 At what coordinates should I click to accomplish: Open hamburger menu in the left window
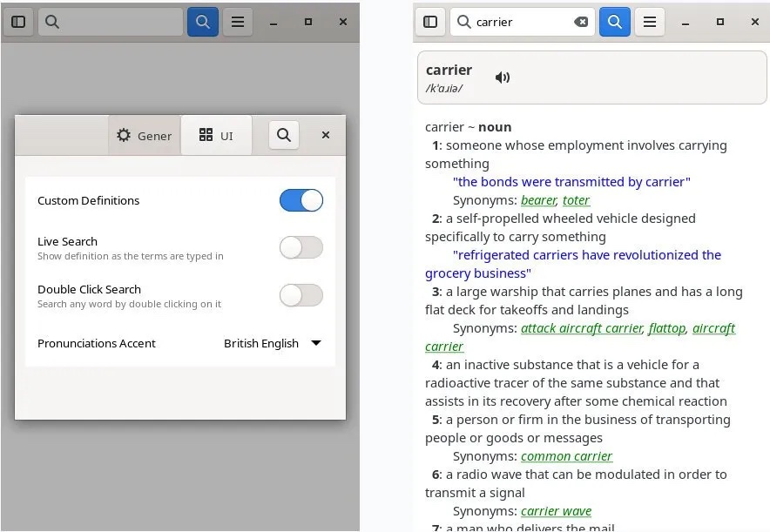click(x=237, y=22)
